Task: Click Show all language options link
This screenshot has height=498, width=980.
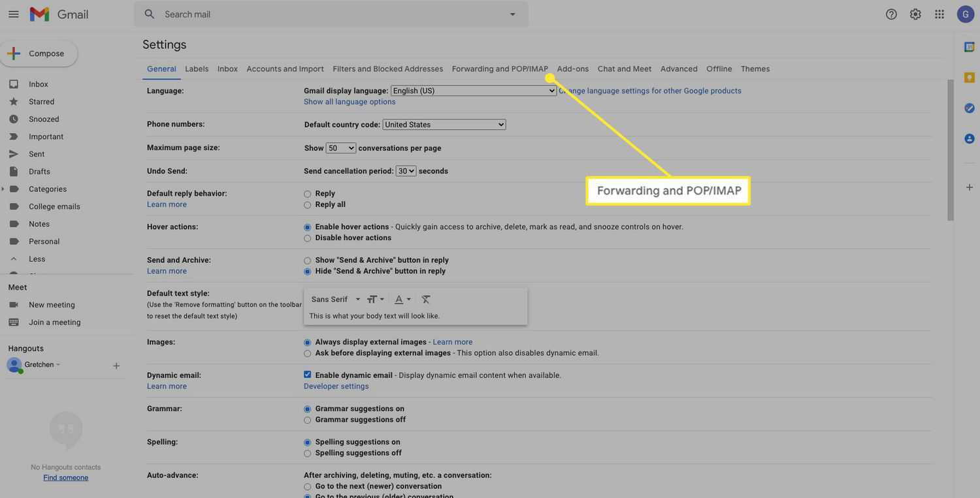Action: (350, 102)
